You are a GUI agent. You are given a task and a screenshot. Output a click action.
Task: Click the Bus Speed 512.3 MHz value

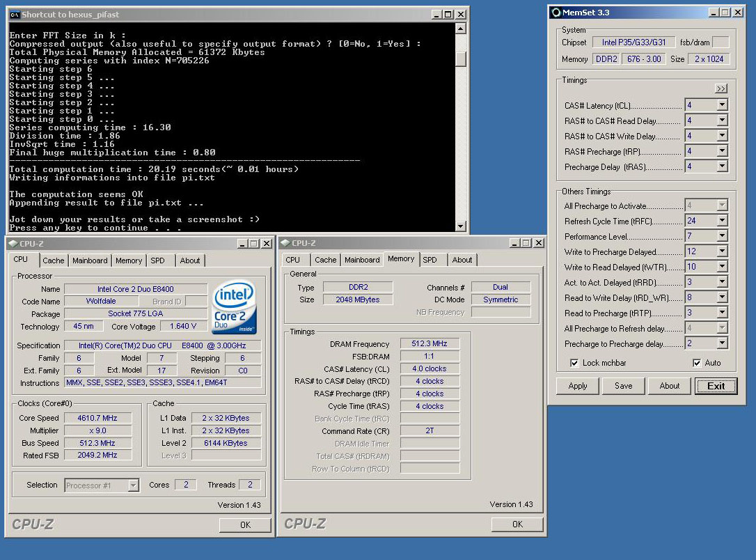[97, 443]
